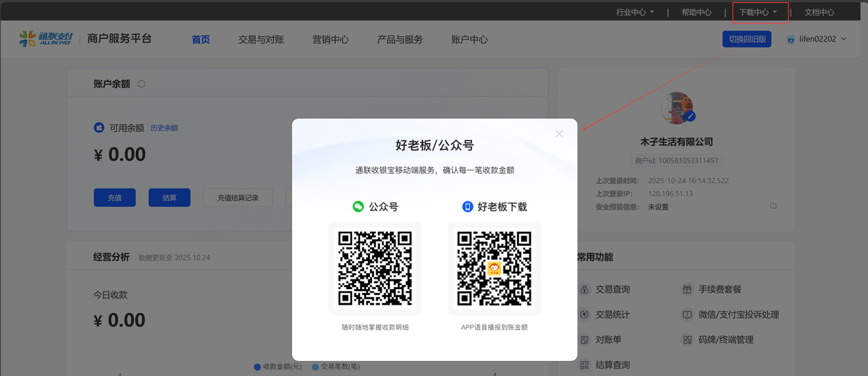Click the blue wallet icon beside 可用余额
The width and height of the screenshot is (868, 376).
click(99, 127)
